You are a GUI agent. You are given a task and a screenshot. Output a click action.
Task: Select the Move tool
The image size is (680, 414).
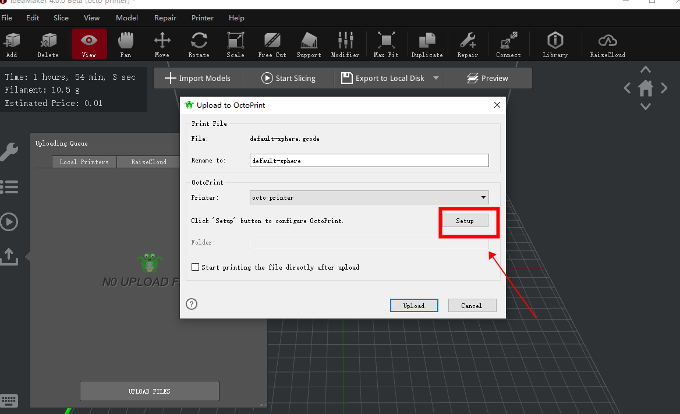point(162,45)
